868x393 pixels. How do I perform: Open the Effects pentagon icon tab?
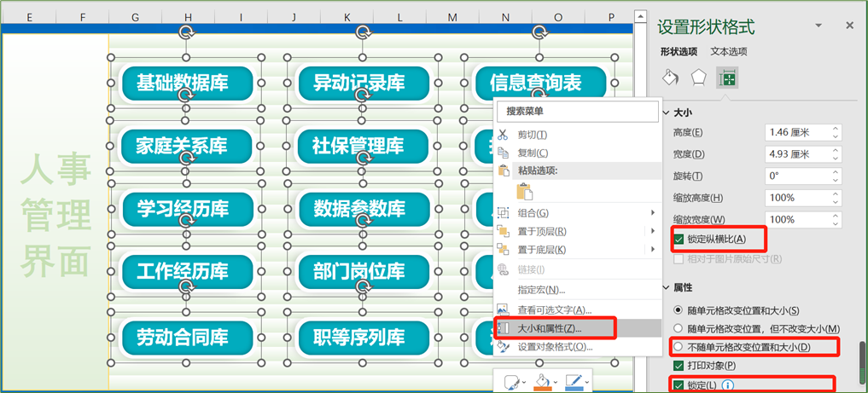click(699, 78)
